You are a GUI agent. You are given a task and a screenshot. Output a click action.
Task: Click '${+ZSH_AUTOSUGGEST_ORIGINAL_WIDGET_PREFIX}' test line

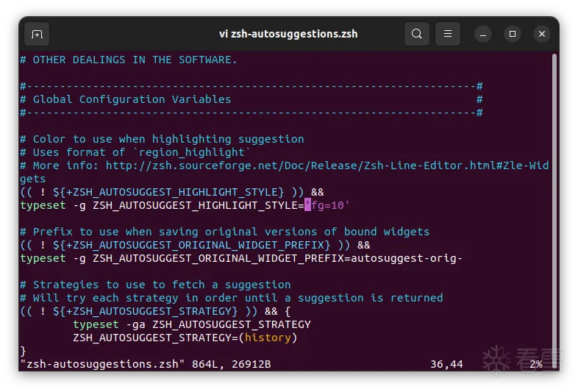195,245
